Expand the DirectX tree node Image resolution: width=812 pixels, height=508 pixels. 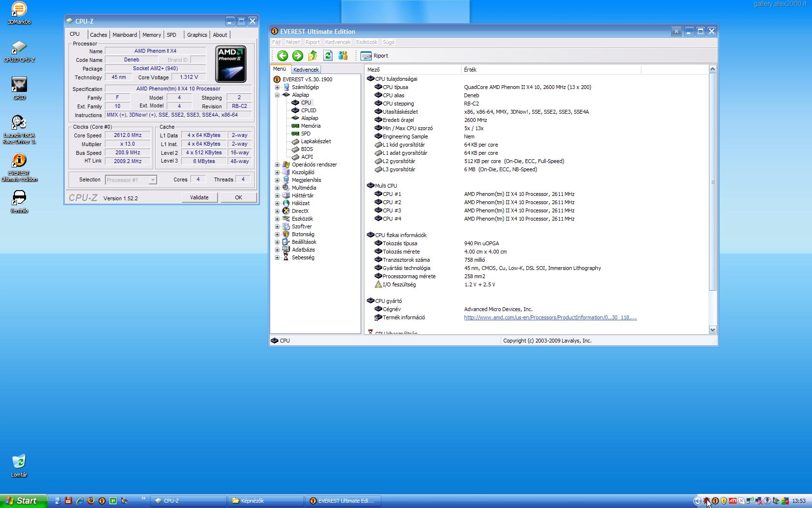point(277,211)
